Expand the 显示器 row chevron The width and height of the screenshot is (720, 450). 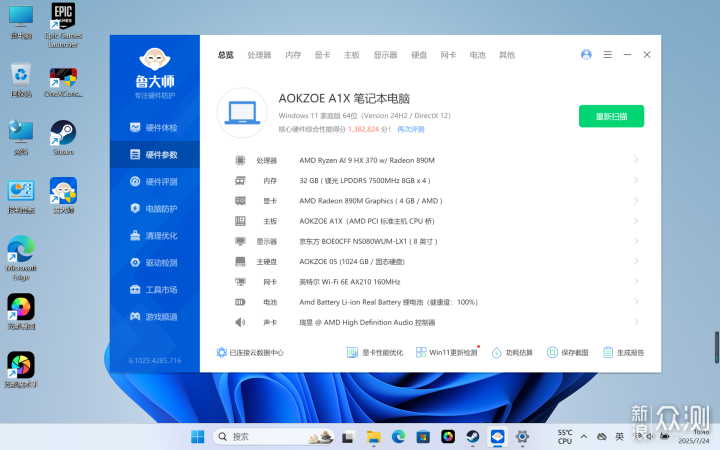636,241
